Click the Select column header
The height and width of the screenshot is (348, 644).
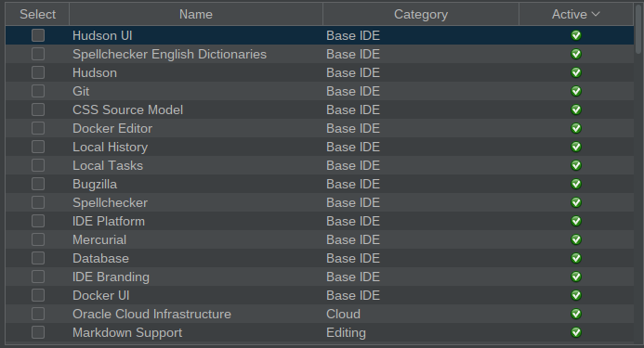[x=37, y=14]
